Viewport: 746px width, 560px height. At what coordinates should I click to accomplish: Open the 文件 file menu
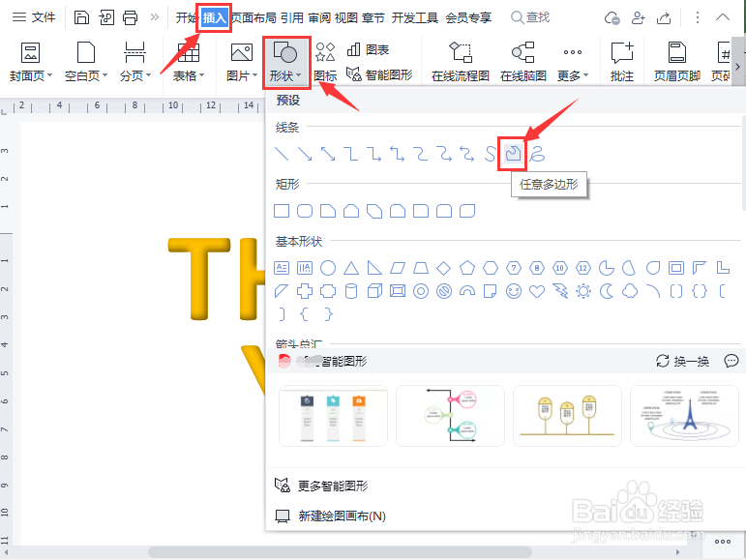pyautogui.click(x=34, y=17)
